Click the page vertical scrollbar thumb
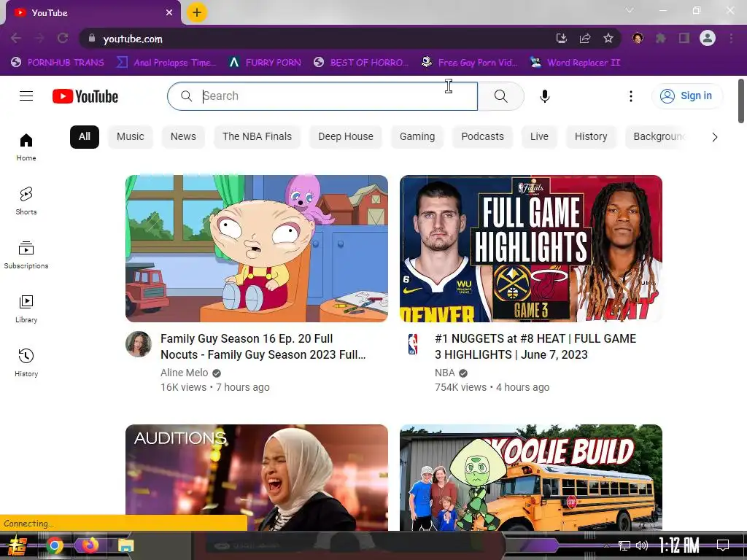Viewport: 747px width, 560px height. click(741, 101)
